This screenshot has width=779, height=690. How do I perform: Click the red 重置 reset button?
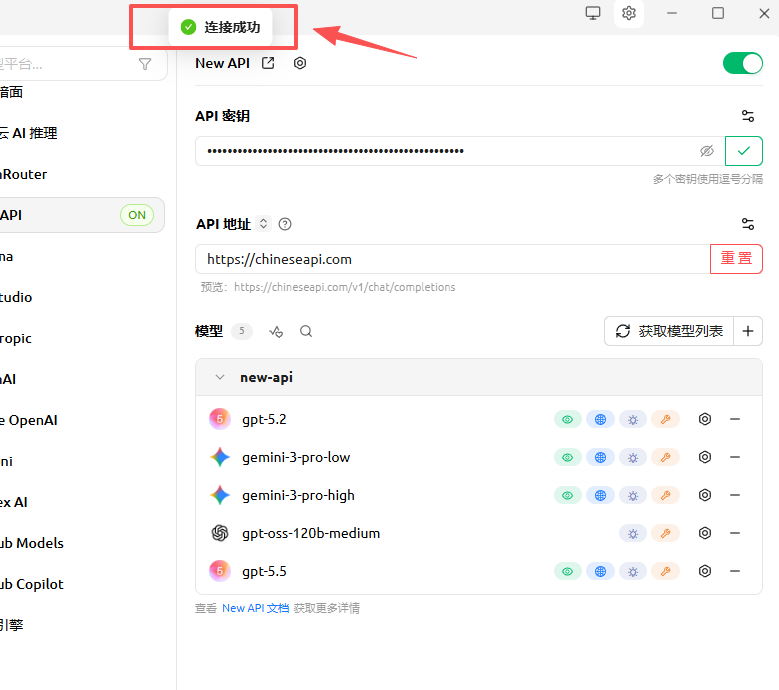coord(736,259)
